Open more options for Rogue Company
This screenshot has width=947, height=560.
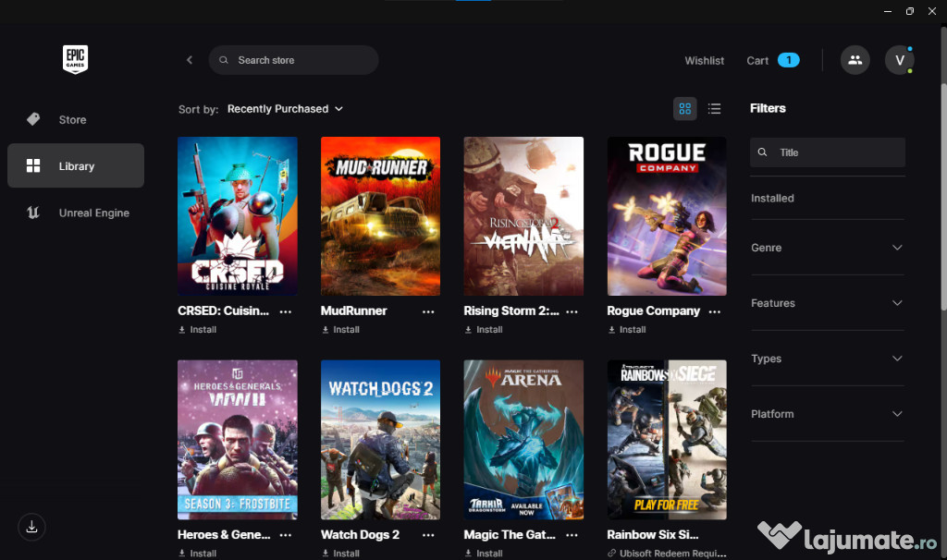pos(715,311)
